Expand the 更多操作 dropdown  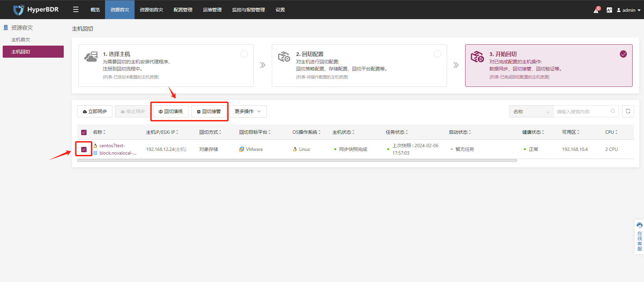point(248,111)
